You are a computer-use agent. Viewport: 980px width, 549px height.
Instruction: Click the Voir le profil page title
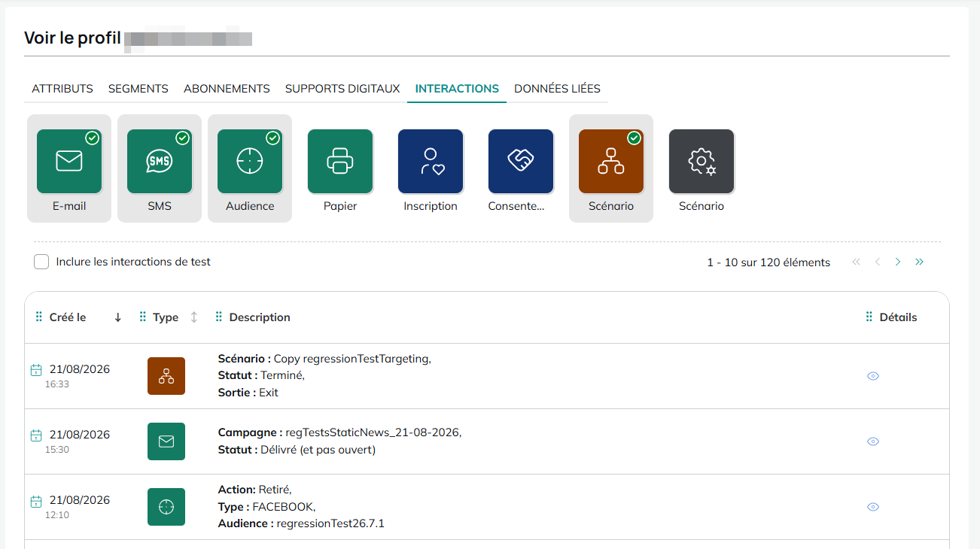click(x=72, y=38)
